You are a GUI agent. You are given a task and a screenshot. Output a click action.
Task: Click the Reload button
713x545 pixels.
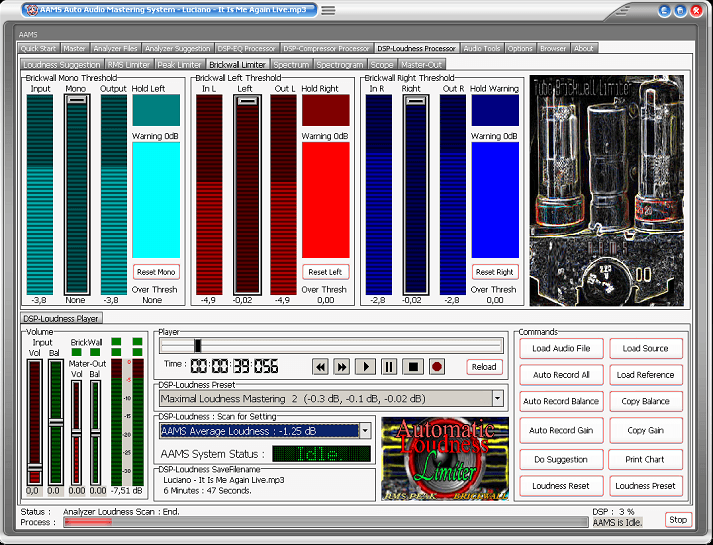(x=484, y=367)
